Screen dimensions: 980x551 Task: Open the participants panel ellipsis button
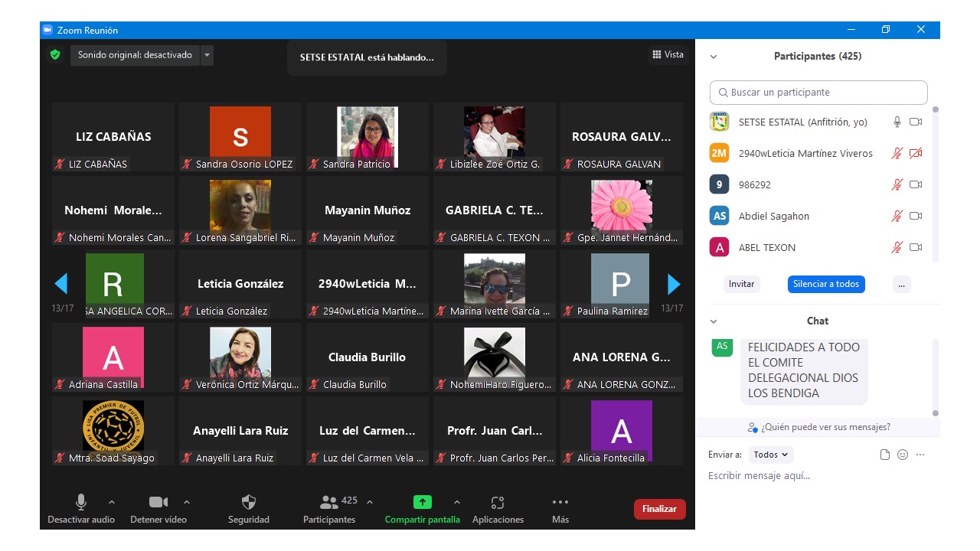pyautogui.click(x=901, y=284)
